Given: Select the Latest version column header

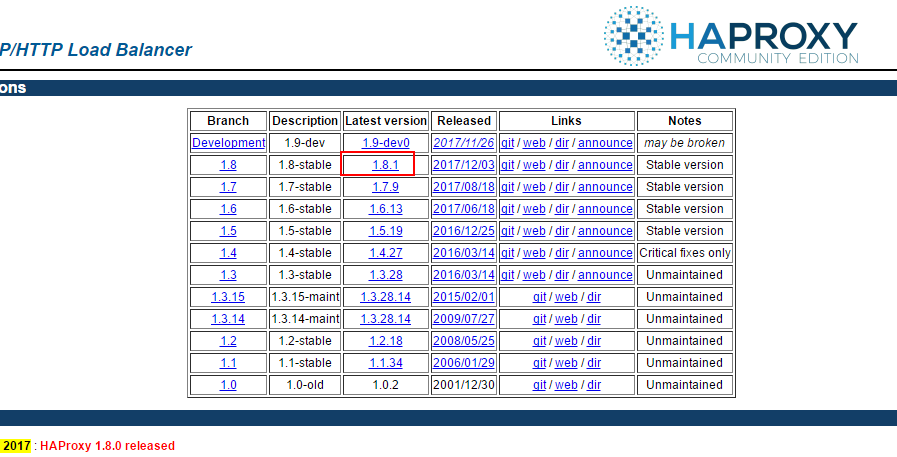Looking at the screenshot, I should 386,121.
